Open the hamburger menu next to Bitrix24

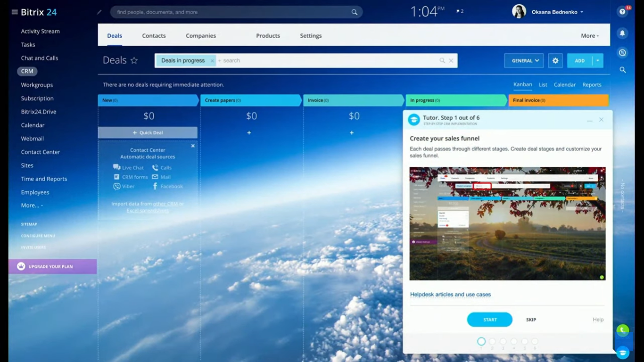14,12
